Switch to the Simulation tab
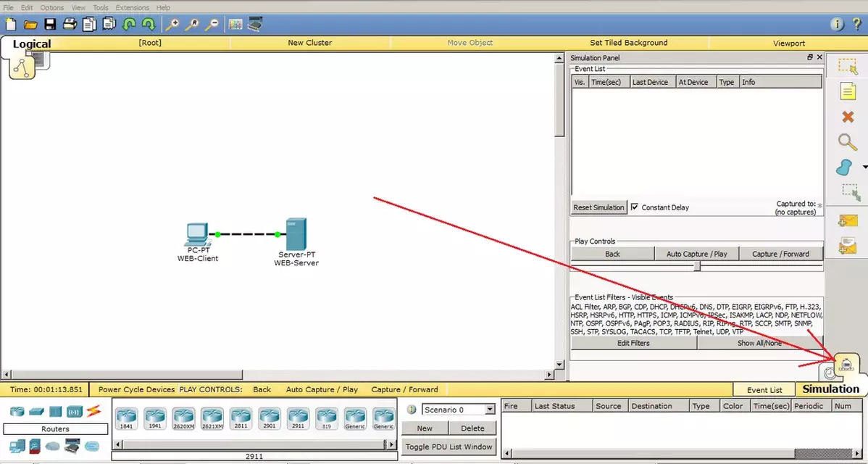The image size is (868, 464). pyautogui.click(x=830, y=389)
